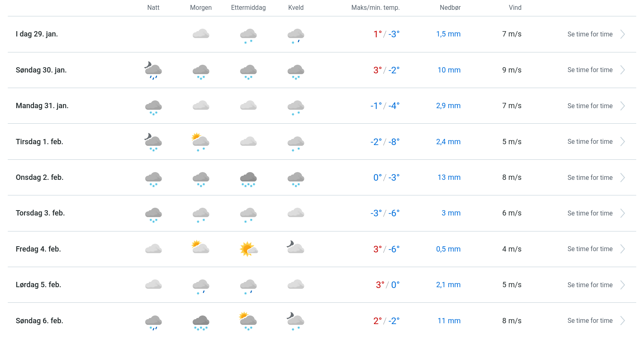The width and height of the screenshot is (644, 338).
Task: Click Monday 31 Jan night snow icon
Action: click(153, 107)
